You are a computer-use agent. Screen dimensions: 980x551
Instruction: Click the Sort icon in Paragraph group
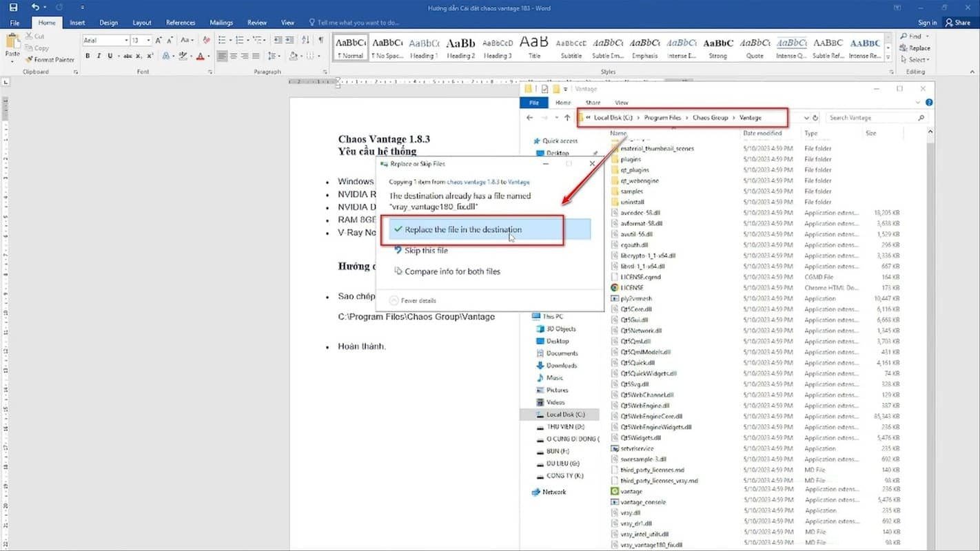306,40
